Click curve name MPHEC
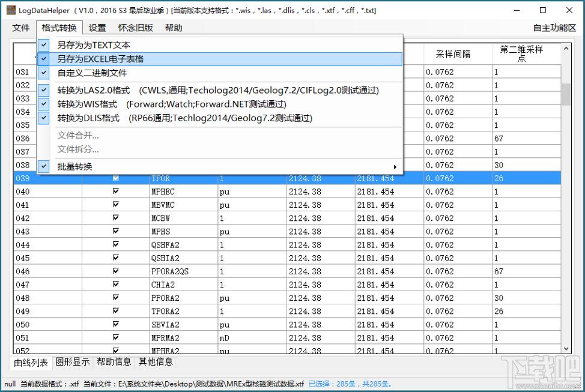 [x=163, y=191]
